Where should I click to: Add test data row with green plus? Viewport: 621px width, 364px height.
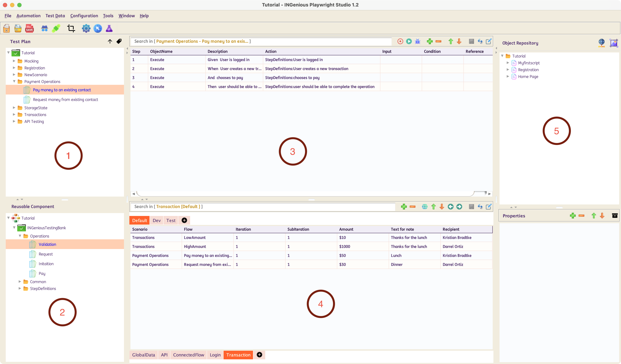[x=404, y=206]
